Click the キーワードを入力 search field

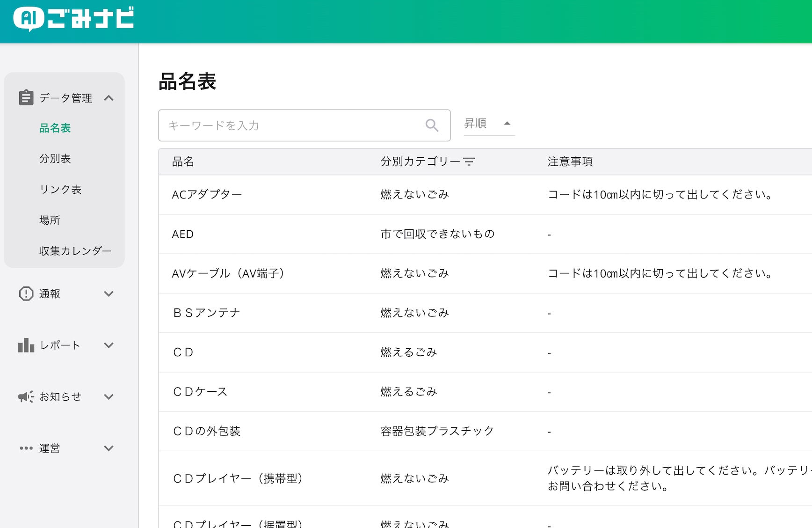coord(304,125)
